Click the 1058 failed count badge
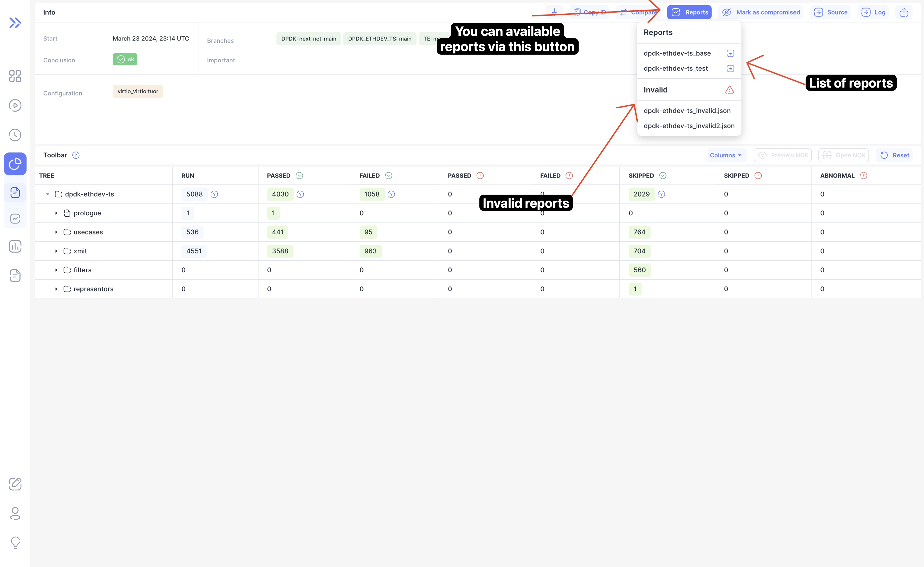This screenshot has width=924, height=567. 372,194
